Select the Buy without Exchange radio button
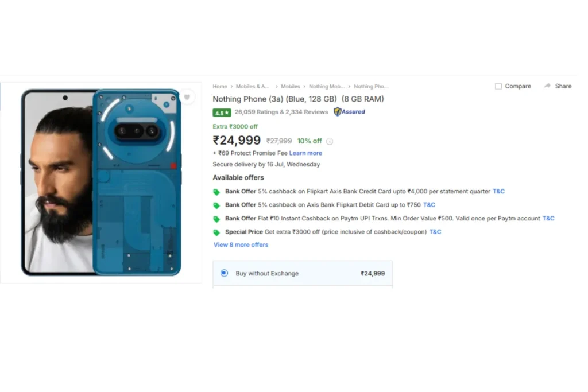Screen dimensions: 588x392 click(x=224, y=273)
